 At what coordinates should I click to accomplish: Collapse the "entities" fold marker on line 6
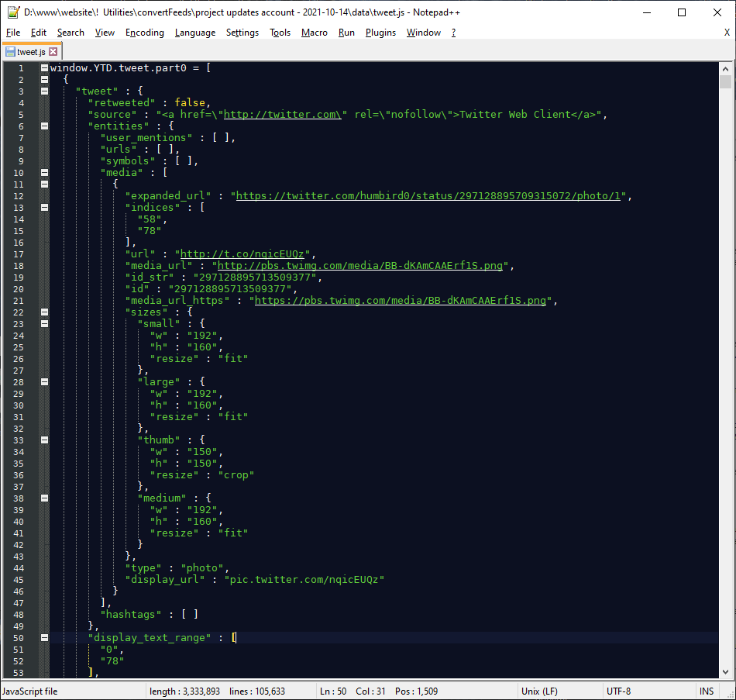[44, 126]
